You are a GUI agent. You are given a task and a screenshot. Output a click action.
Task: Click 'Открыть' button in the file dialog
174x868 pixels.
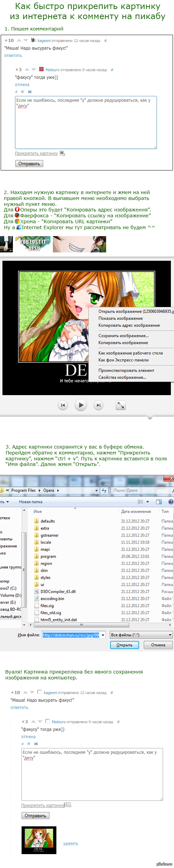point(124,645)
